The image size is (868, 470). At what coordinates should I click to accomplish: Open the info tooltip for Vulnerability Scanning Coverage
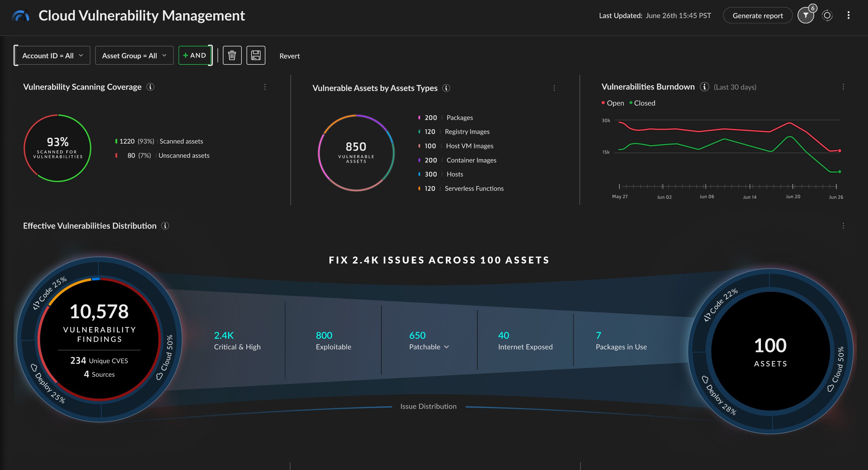point(150,87)
